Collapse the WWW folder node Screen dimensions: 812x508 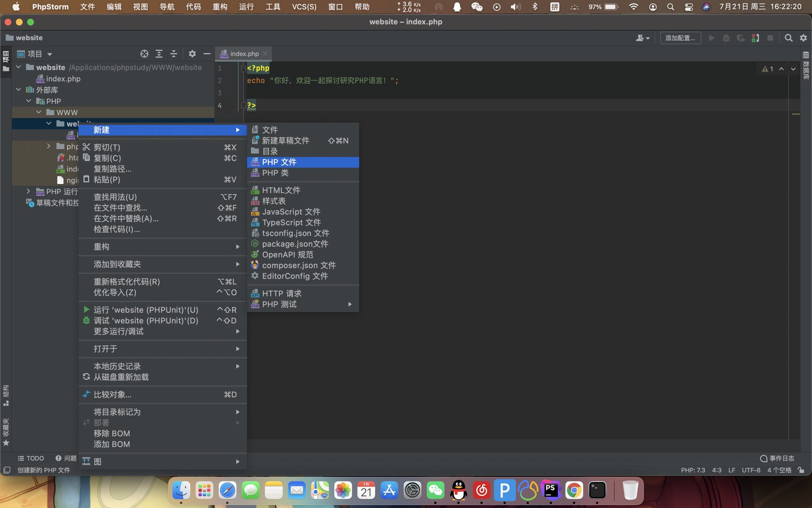click(x=39, y=112)
